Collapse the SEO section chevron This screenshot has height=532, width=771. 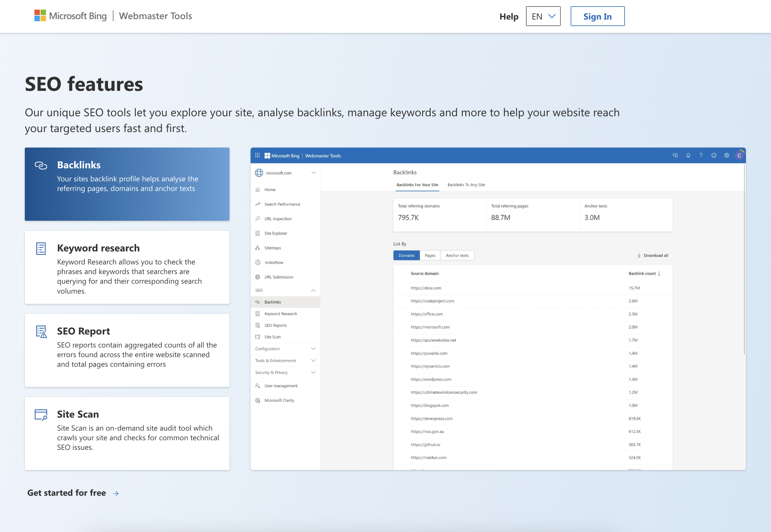(314, 290)
